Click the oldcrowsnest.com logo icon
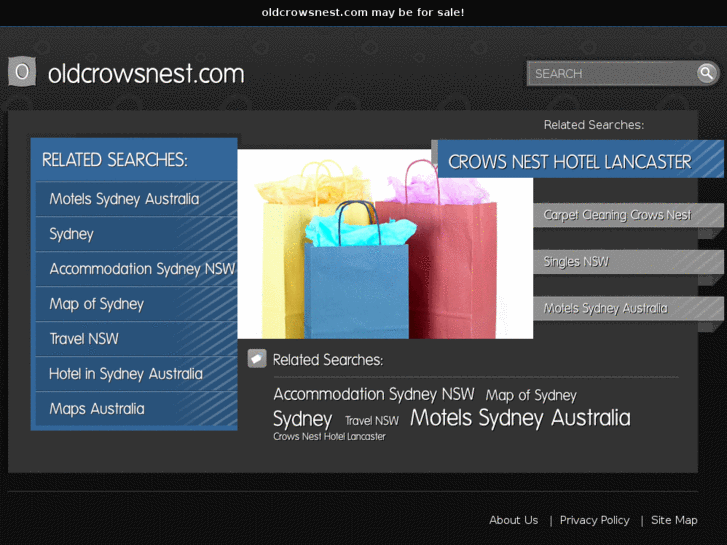Image resolution: width=727 pixels, height=545 pixels. (x=22, y=73)
